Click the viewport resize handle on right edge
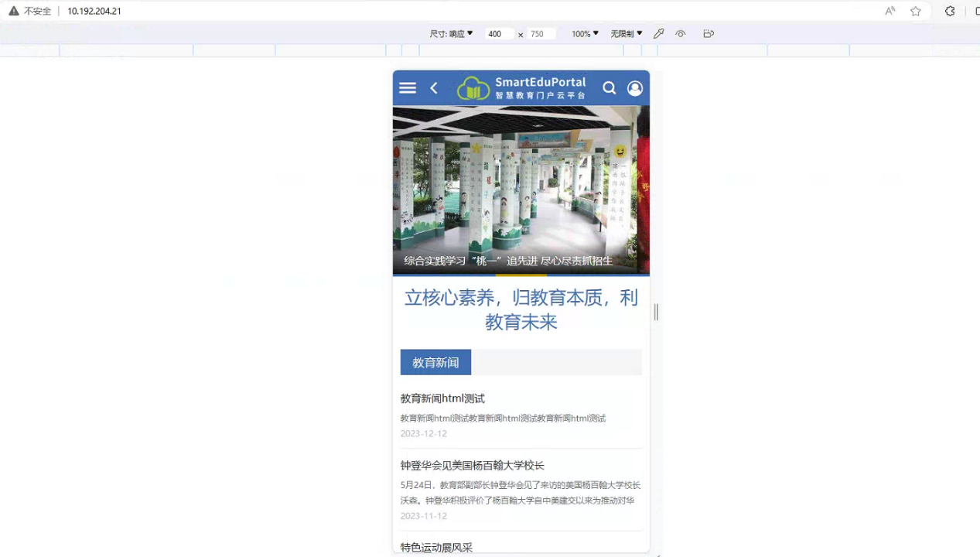980x557 pixels. 656,312
